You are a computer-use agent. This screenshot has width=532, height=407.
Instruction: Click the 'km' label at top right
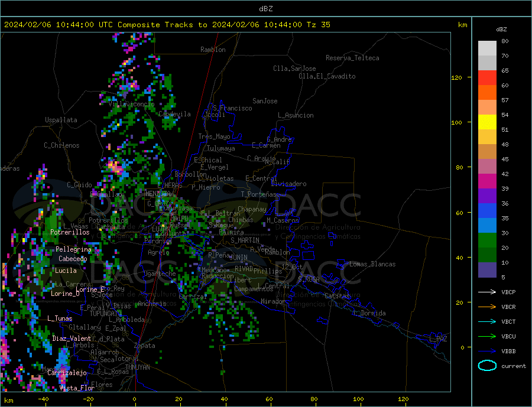462,25
